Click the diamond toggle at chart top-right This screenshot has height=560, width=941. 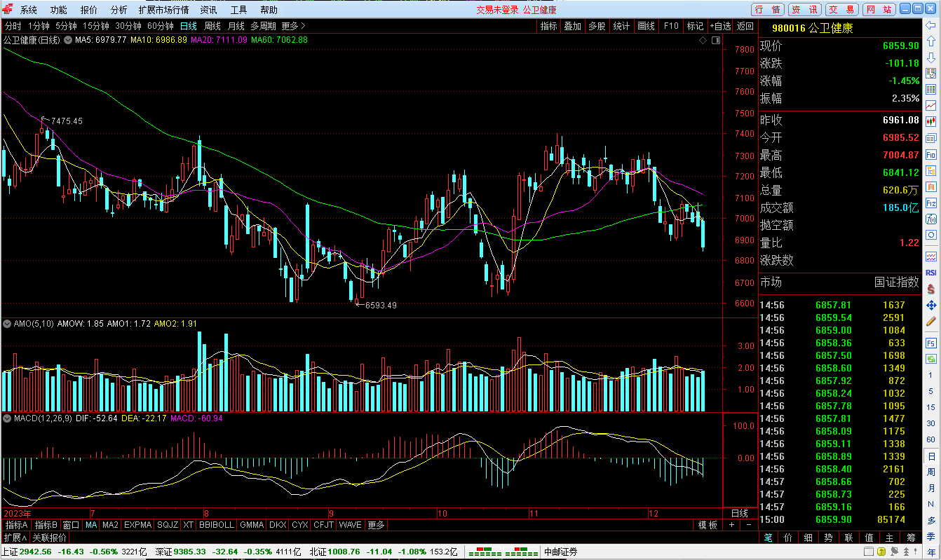(703, 41)
